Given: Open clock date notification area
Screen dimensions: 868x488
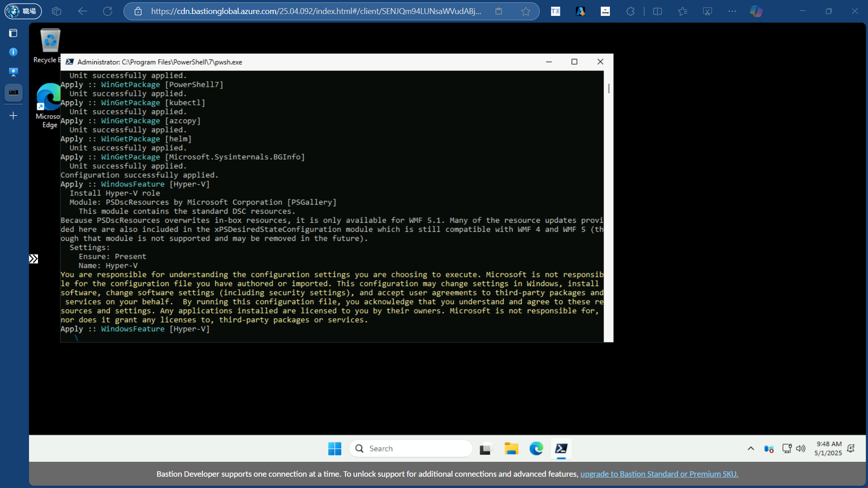Looking at the screenshot, I should point(828,449).
